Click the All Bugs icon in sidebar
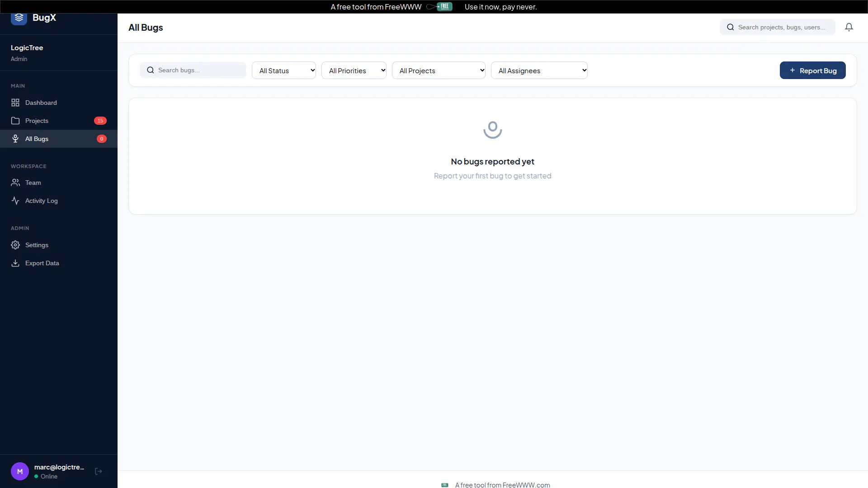This screenshot has width=868, height=488. point(15,139)
